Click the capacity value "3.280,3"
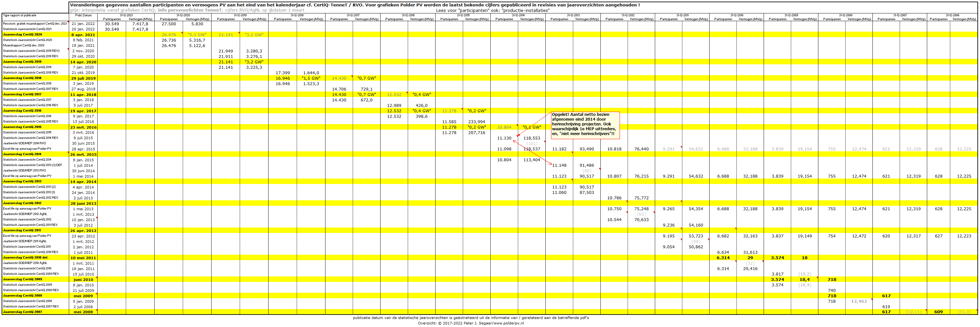980x327 pixels. coord(254,51)
